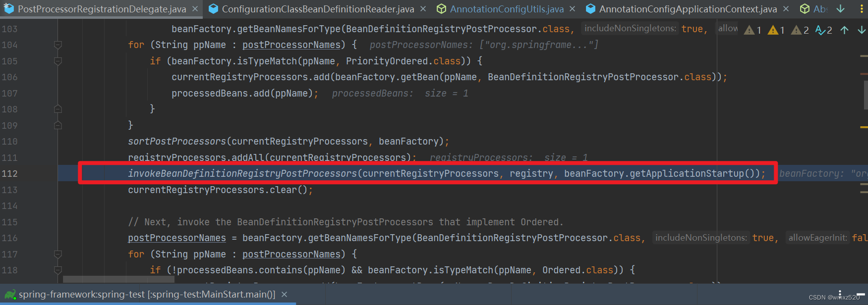The height and width of the screenshot is (305, 868).
Task: Close AnnotationConfigApplicationContext.java tab
Action: 786,9
